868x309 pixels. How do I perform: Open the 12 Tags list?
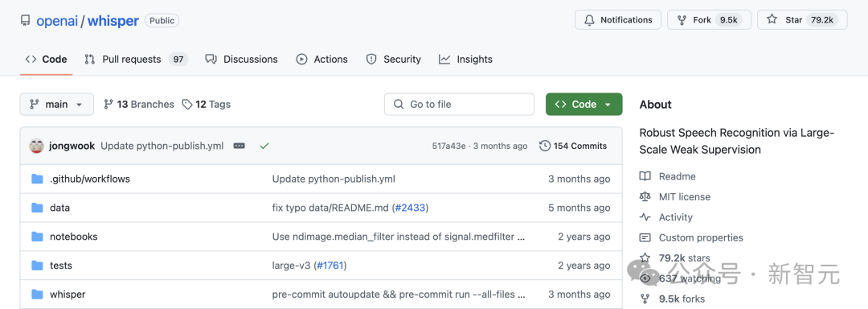click(207, 104)
